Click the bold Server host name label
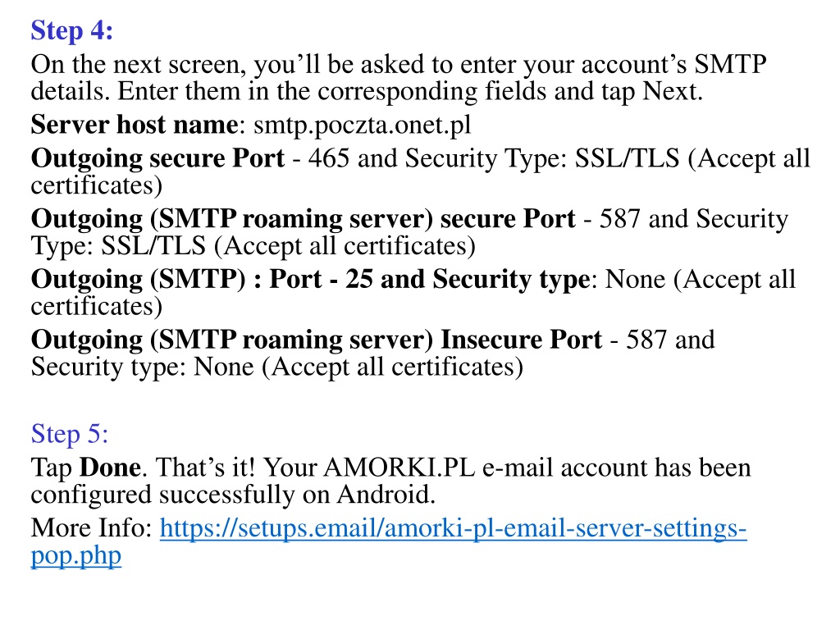This screenshot has width=840, height=630. (x=135, y=125)
